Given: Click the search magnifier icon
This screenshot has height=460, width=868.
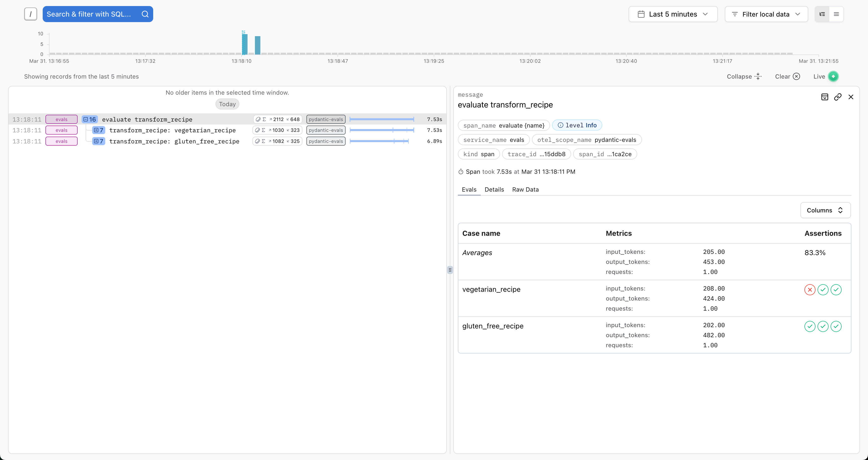Looking at the screenshot, I should click(145, 14).
